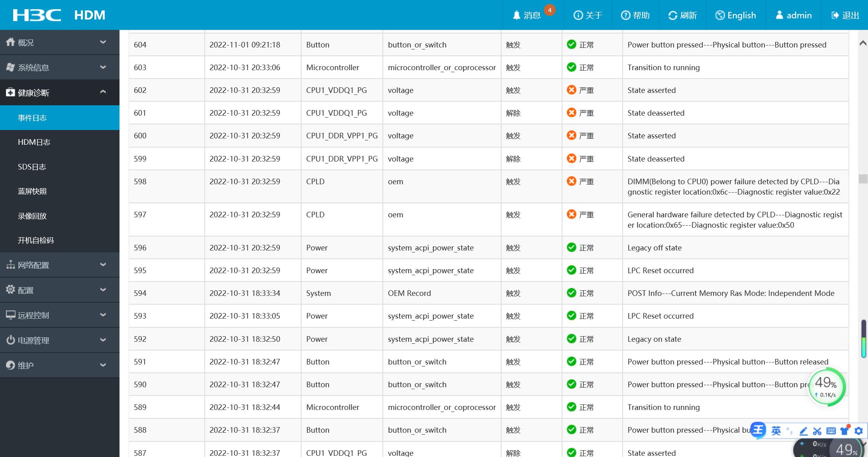Switch language to English via globe

point(720,16)
